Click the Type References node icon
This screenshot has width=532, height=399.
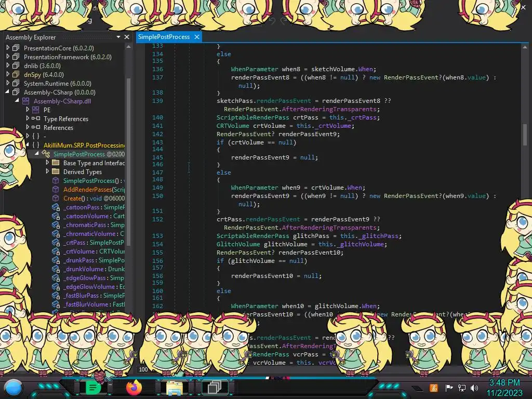coord(36,118)
